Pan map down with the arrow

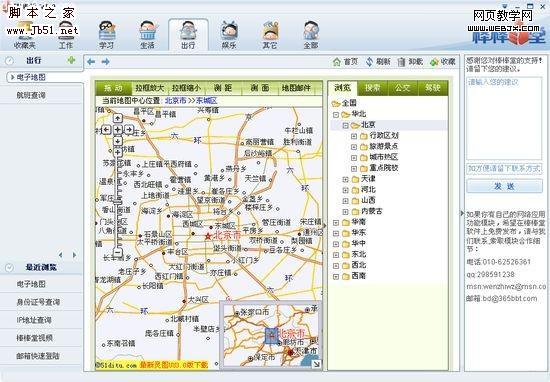pos(118,141)
